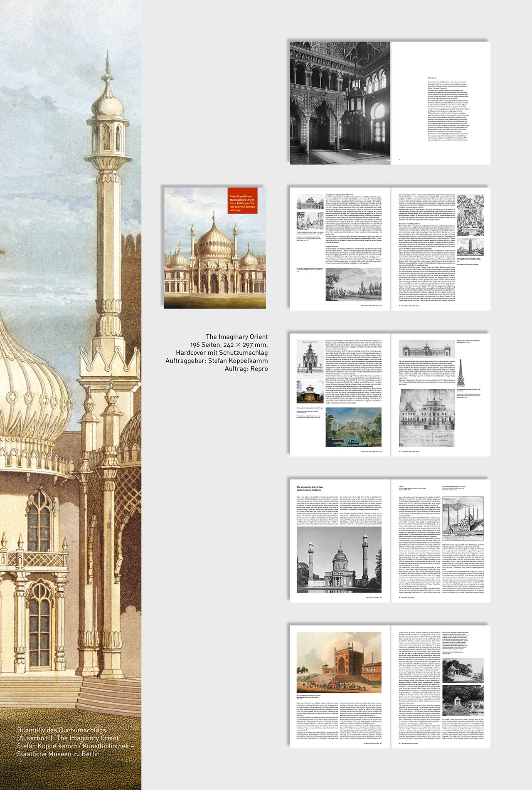Click 'Stefan Koppelkamm / Kunstbibliothek –' caption line
Image resolution: width=532 pixels, height=790 pixels.
point(75,746)
